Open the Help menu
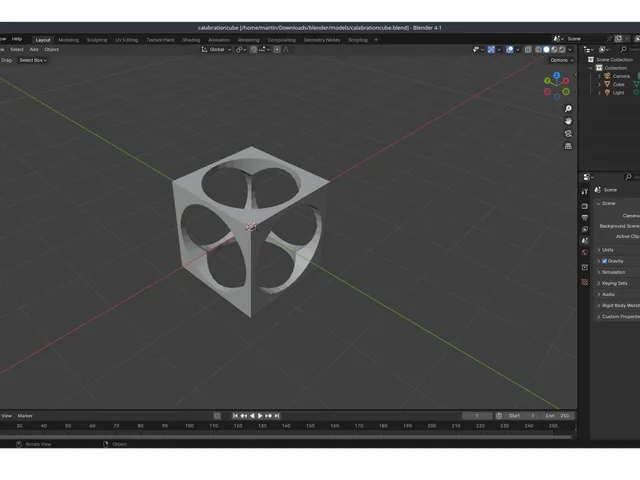This screenshot has height=480, width=640. tap(17, 39)
